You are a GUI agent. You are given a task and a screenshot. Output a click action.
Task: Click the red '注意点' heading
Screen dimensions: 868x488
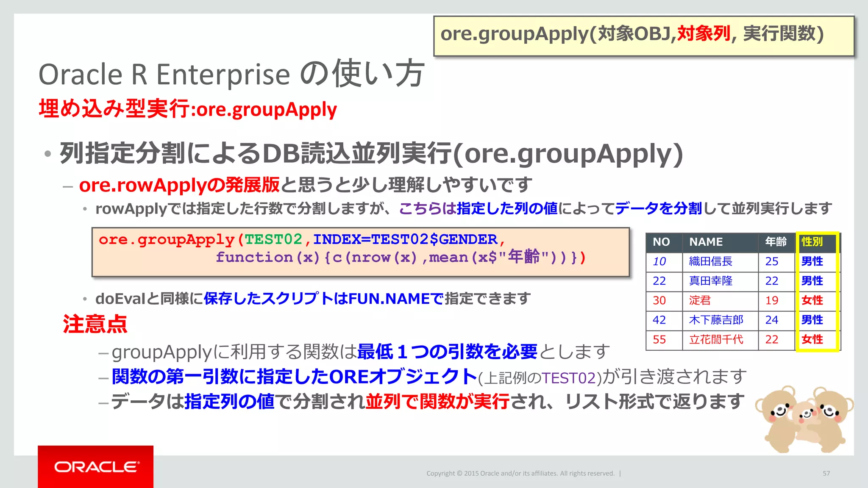click(95, 324)
